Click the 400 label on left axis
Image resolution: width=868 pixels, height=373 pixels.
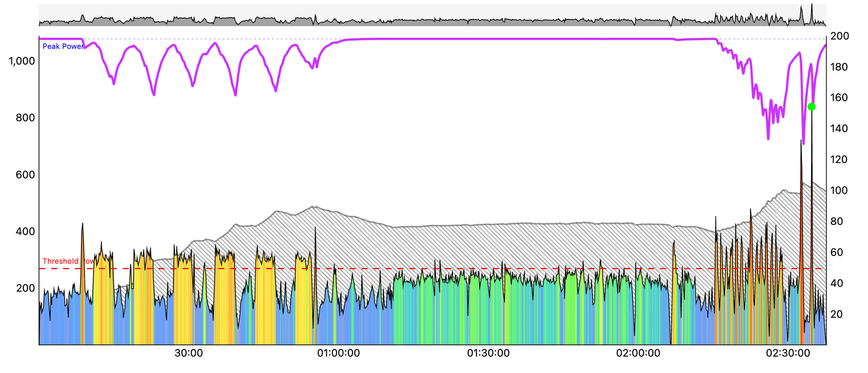25,231
